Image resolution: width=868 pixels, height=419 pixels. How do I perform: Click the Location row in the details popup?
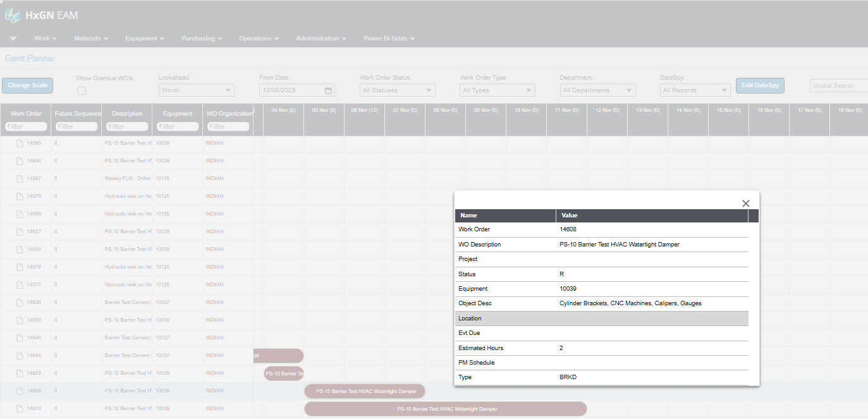(x=601, y=318)
